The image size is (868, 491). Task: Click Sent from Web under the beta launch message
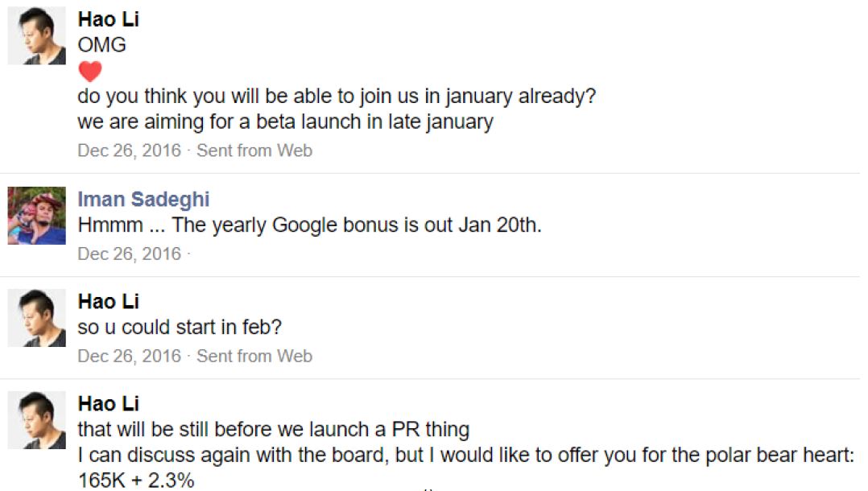pos(254,151)
